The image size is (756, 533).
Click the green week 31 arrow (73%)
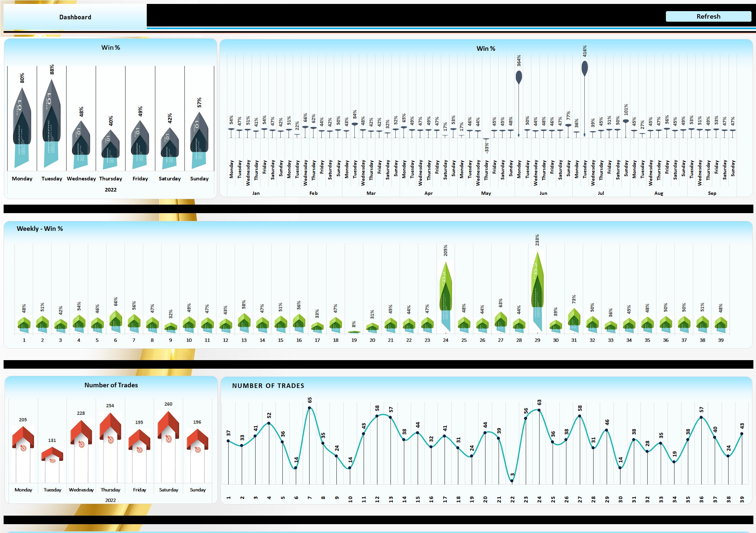click(x=574, y=321)
